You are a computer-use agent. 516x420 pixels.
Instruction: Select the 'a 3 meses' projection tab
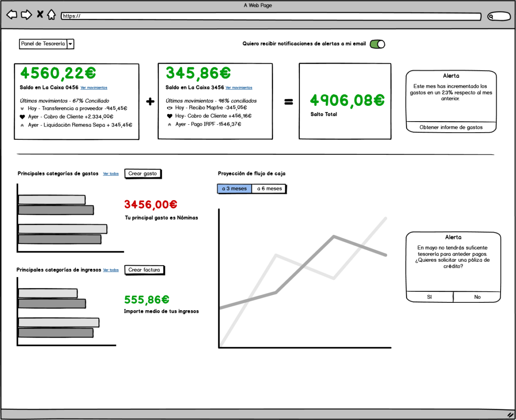click(x=234, y=189)
